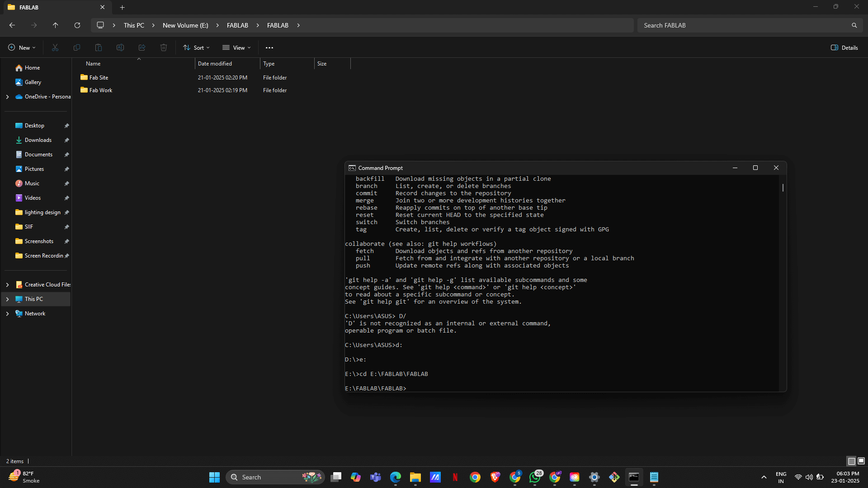Image resolution: width=868 pixels, height=488 pixels.
Task: Click the Paste toolbar icon
Action: pos(99,47)
